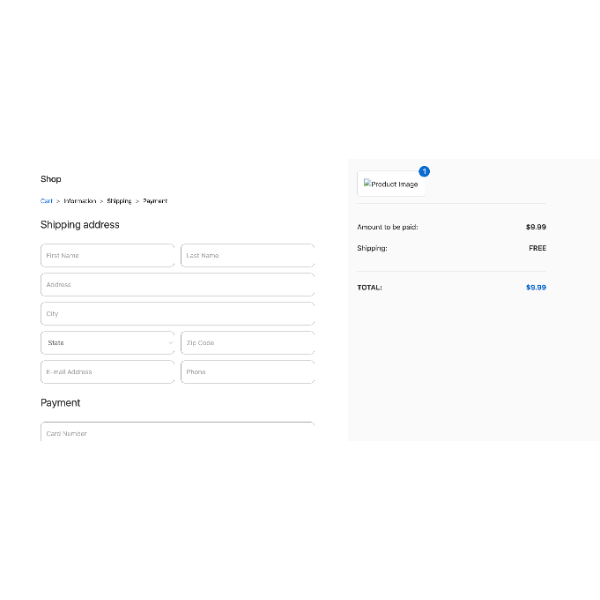Select the Information breadcrumb step
The image size is (600, 600).
tap(80, 201)
